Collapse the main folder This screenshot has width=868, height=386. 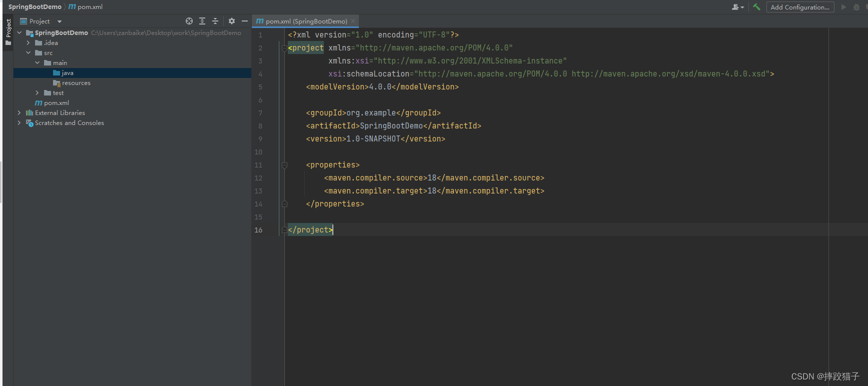pyautogui.click(x=37, y=63)
